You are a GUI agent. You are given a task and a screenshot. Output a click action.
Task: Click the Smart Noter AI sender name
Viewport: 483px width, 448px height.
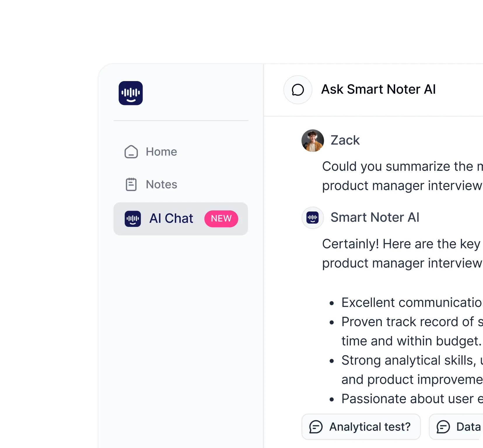tap(375, 217)
